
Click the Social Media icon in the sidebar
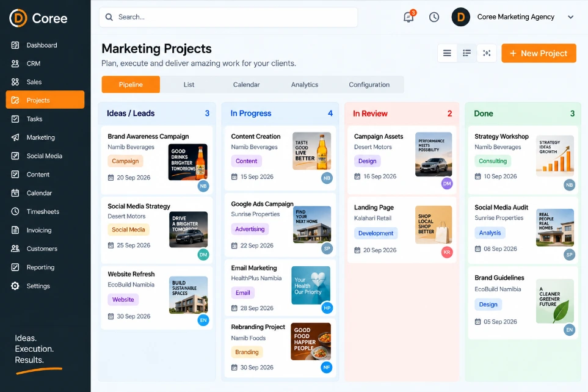(x=15, y=156)
